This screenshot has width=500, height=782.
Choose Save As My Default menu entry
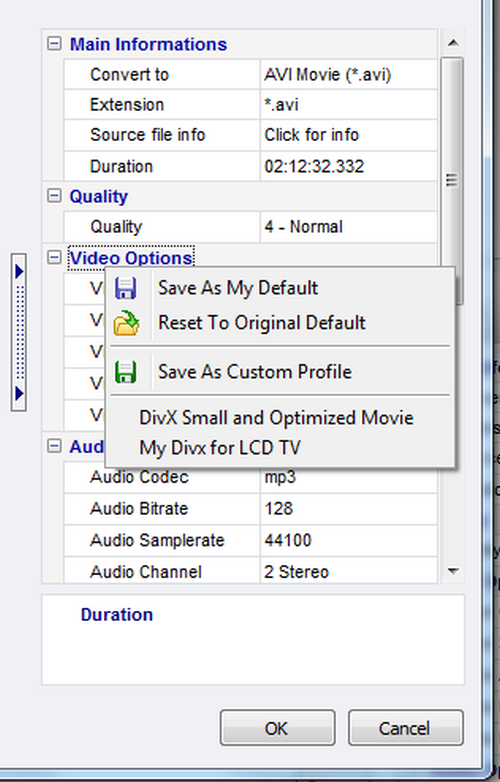pos(238,288)
